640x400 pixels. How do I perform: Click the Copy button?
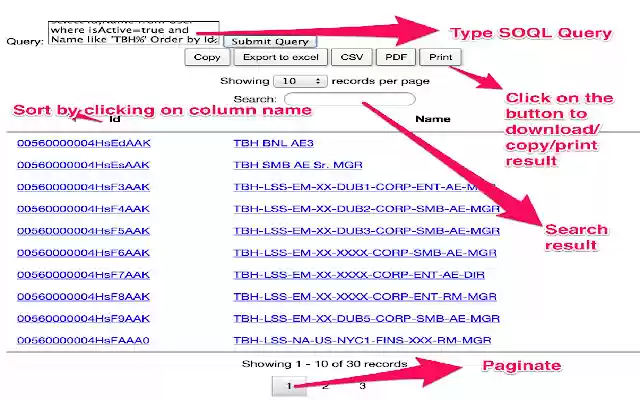click(x=207, y=57)
